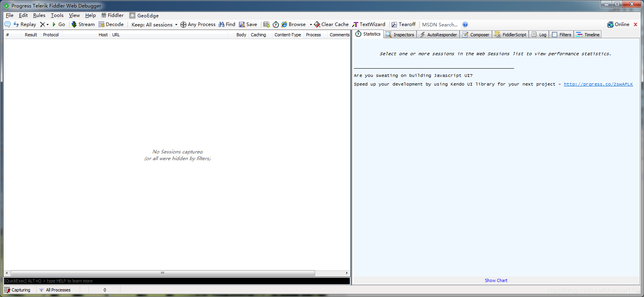Click Tearoff inspectors button

(404, 24)
